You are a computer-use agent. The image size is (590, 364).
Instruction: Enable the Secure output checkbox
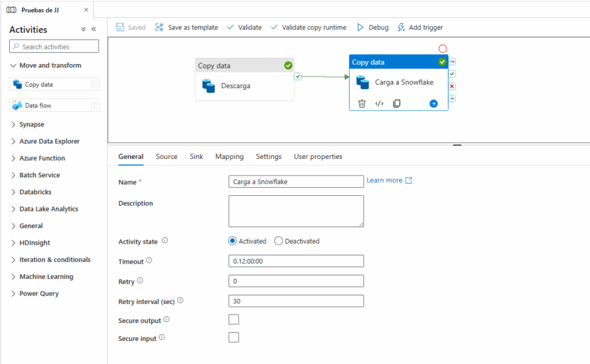234,320
